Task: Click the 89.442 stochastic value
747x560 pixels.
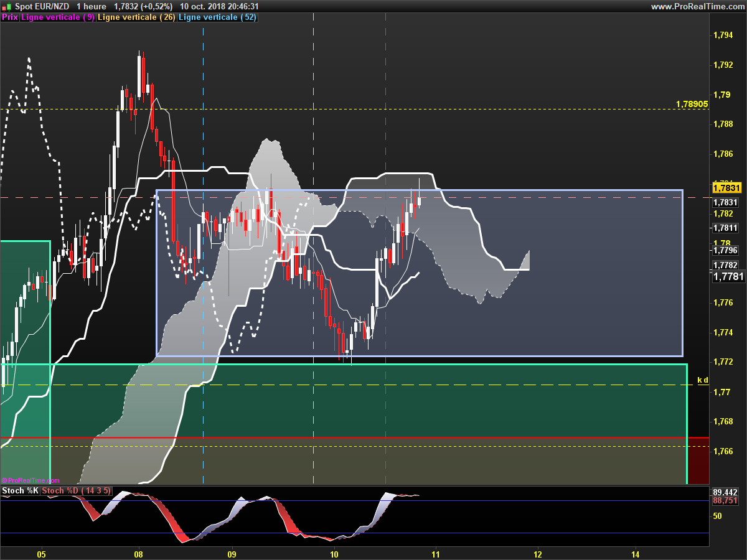Action: click(725, 492)
